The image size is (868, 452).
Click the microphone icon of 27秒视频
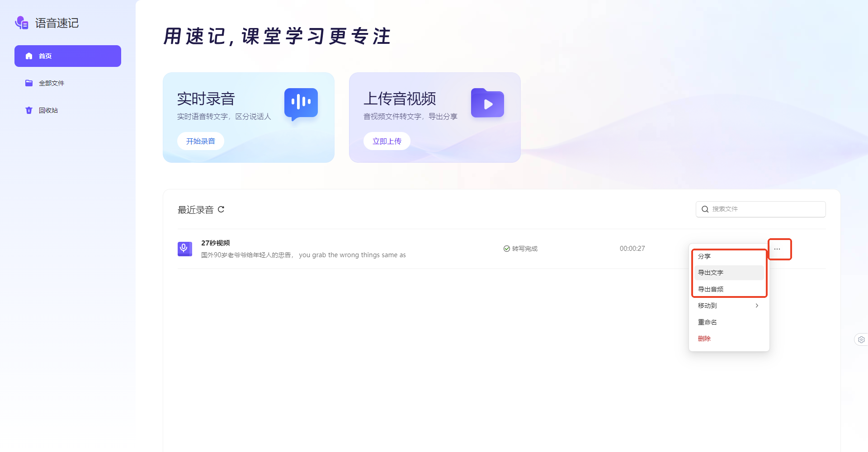click(x=184, y=249)
